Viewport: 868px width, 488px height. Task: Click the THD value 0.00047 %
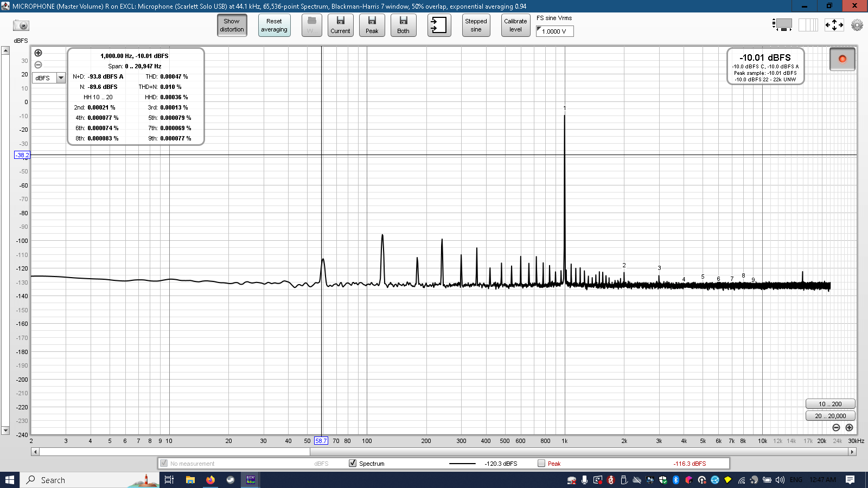[174, 76]
